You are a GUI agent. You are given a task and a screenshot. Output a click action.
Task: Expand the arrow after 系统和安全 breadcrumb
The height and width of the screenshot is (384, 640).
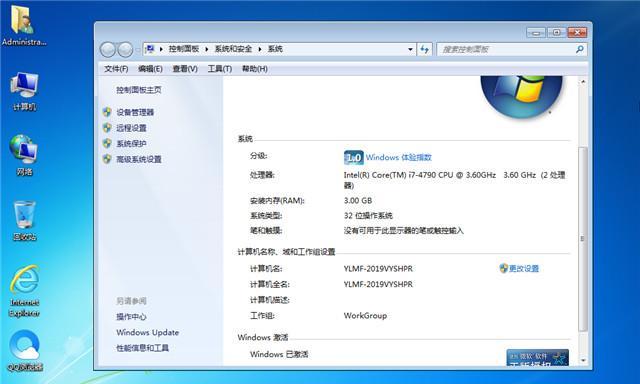click(x=260, y=49)
